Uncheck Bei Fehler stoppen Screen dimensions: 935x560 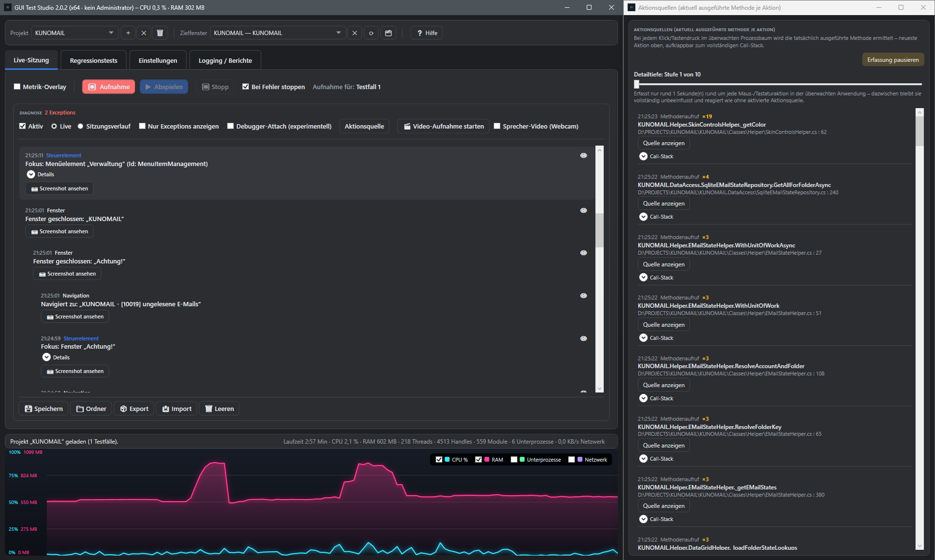point(246,87)
